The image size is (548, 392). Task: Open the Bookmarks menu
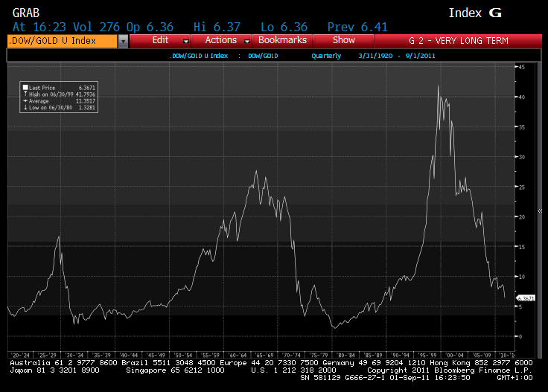(282, 40)
